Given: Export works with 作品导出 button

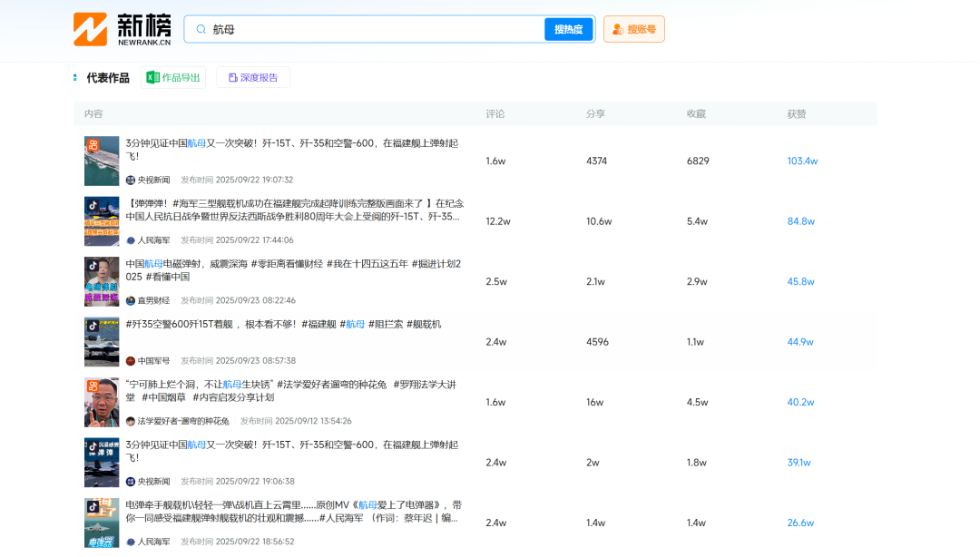Looking at the screenshot, I should coord(173,78).
